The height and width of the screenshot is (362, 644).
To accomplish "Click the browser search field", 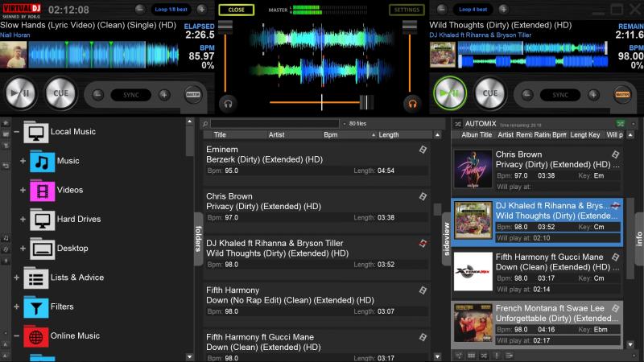I will click(275, 124).
